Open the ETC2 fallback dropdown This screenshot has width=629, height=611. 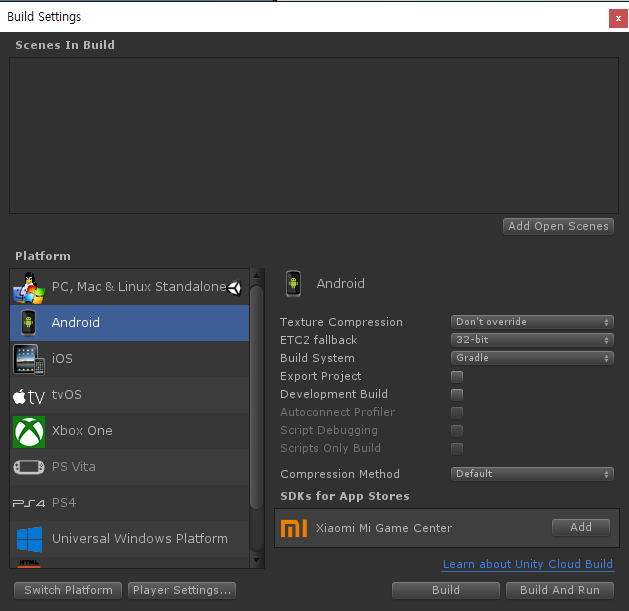532,340
